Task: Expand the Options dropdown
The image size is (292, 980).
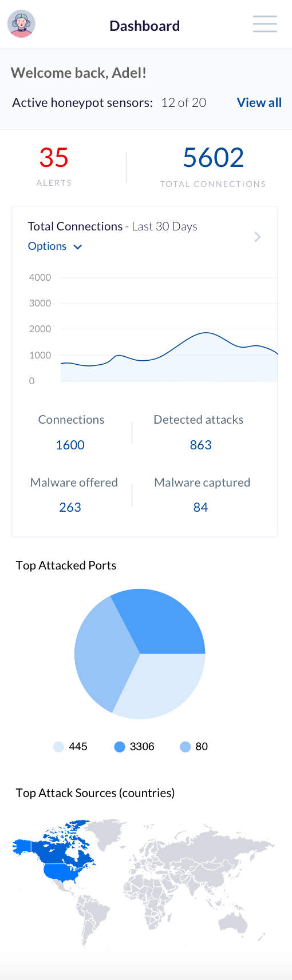Action: pyautogui.click(x=55, y=246)
